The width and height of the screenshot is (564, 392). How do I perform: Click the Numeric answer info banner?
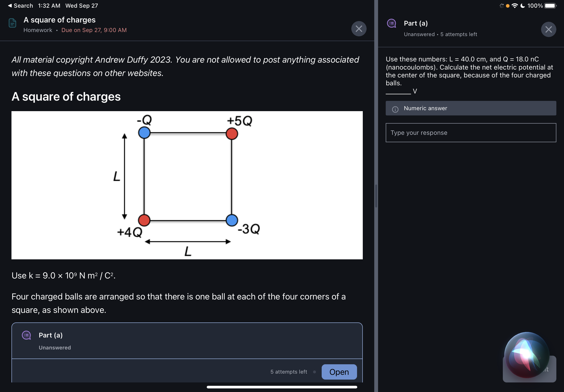point(471,108)
